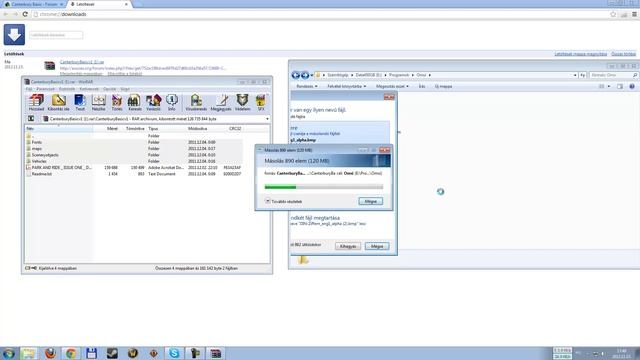The image size is (640, 360).
Task: Expand the WinRAR archive path dropdown
Action: tap(267, 119)
